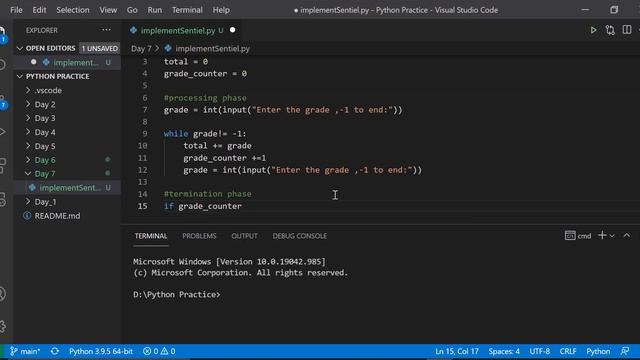This screenshot has height=360, width=640.
Task: Click Ln 15, Col 17 cursor position
Action: click(x=457, y=351)
